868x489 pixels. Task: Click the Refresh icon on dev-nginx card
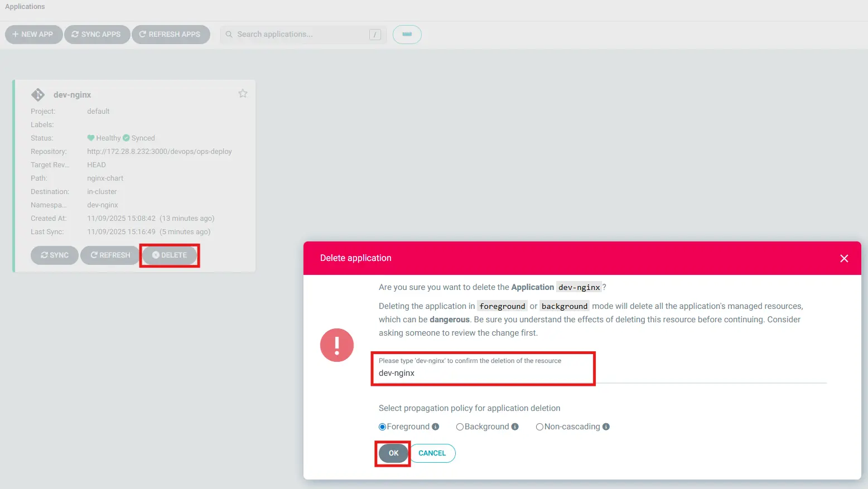tap(94, 255)
